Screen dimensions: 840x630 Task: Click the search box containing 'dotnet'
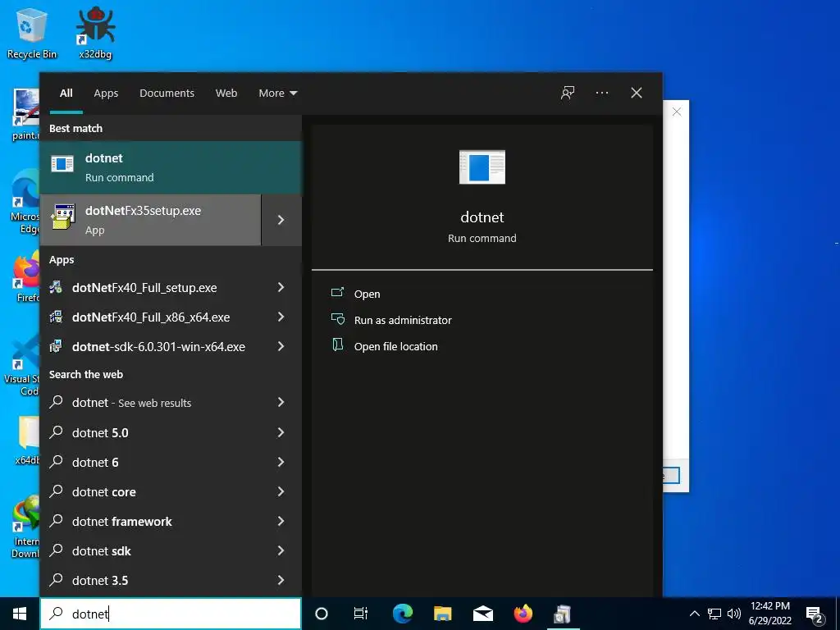(x=171, y=614)
